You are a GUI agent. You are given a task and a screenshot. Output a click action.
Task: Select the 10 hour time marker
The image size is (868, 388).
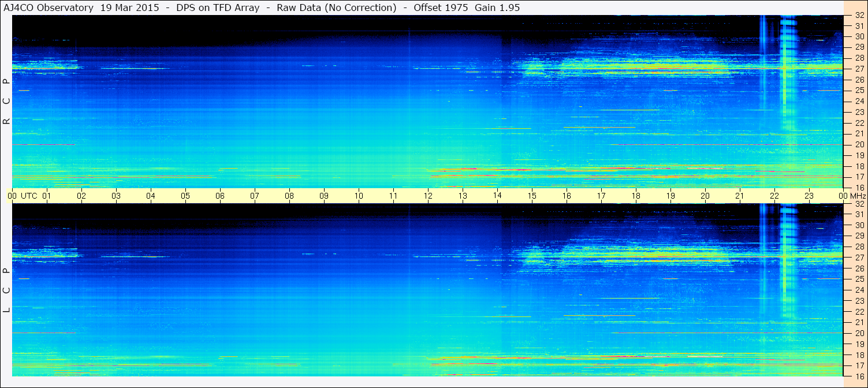pyautogui.click(x=359, y=196)
